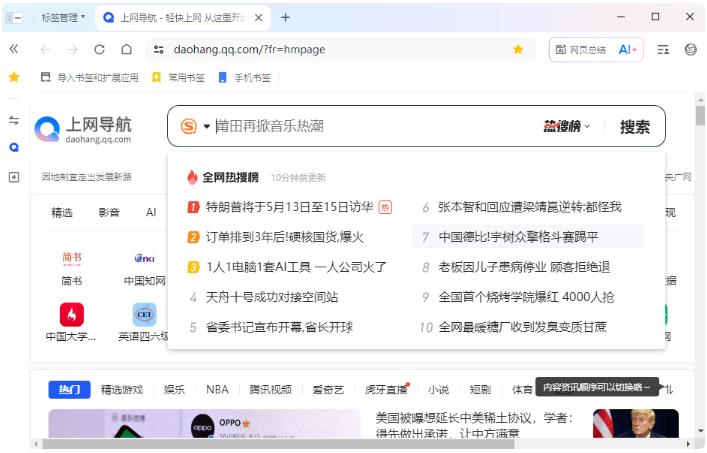The height and width of the screenshot is (453, 707).
Task: Go to home page with house icon
Action: click(x=127, y=50)
